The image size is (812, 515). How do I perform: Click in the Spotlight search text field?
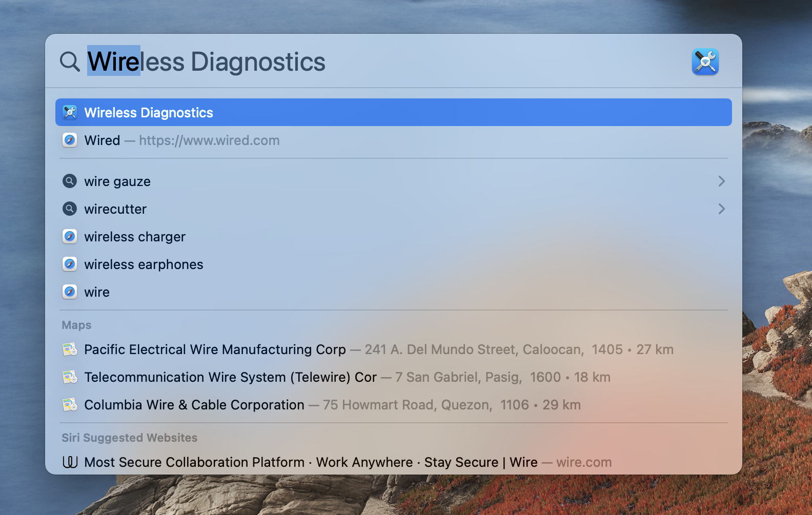point(384,61)
